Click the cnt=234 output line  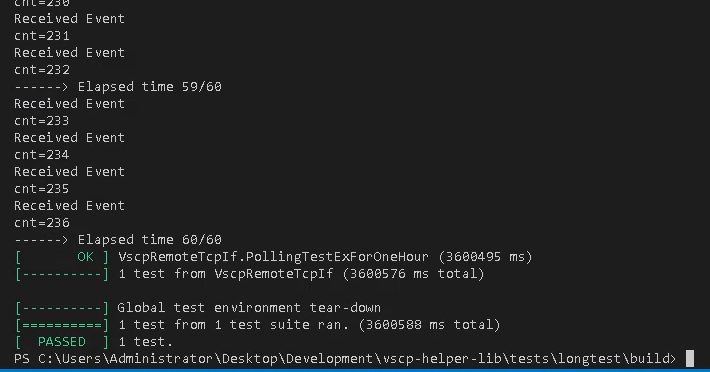(x=42, y=155)
